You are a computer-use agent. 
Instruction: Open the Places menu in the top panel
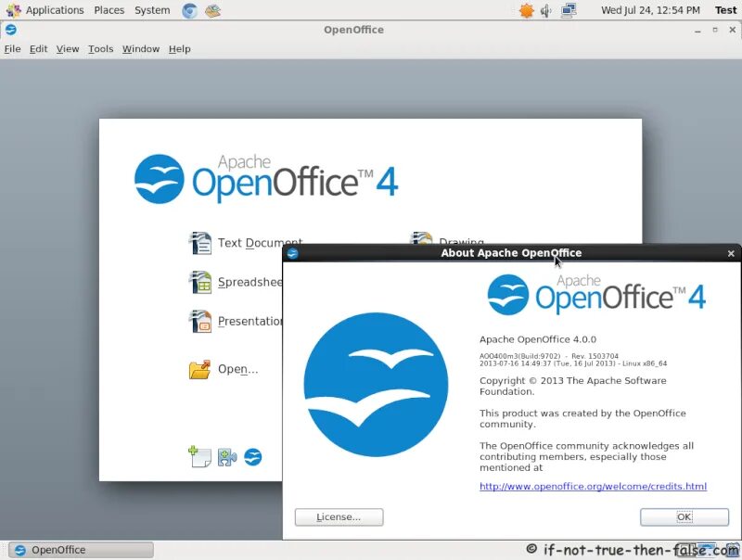109,10
